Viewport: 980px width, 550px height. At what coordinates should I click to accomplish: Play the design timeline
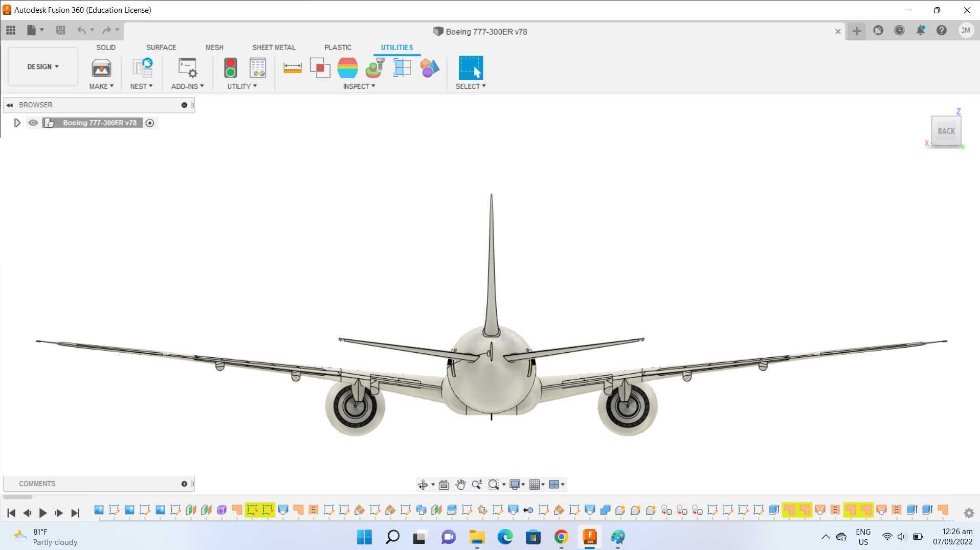point(43,513)
